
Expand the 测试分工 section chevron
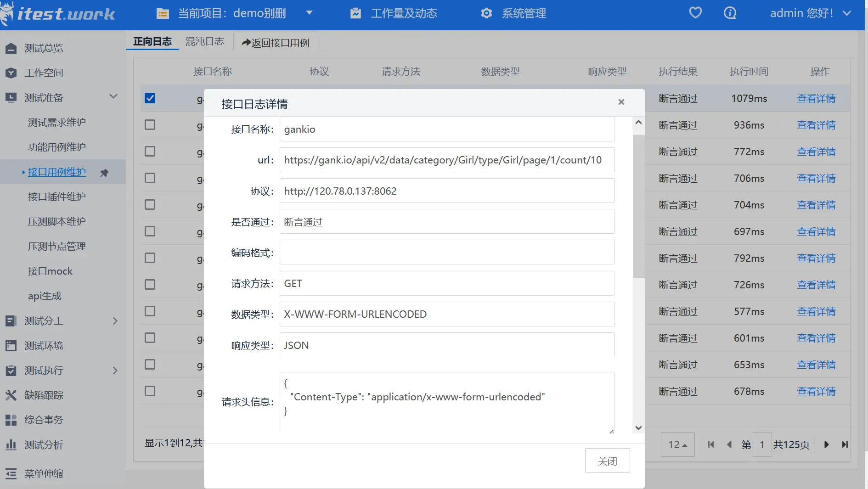(x=115, y=321)
